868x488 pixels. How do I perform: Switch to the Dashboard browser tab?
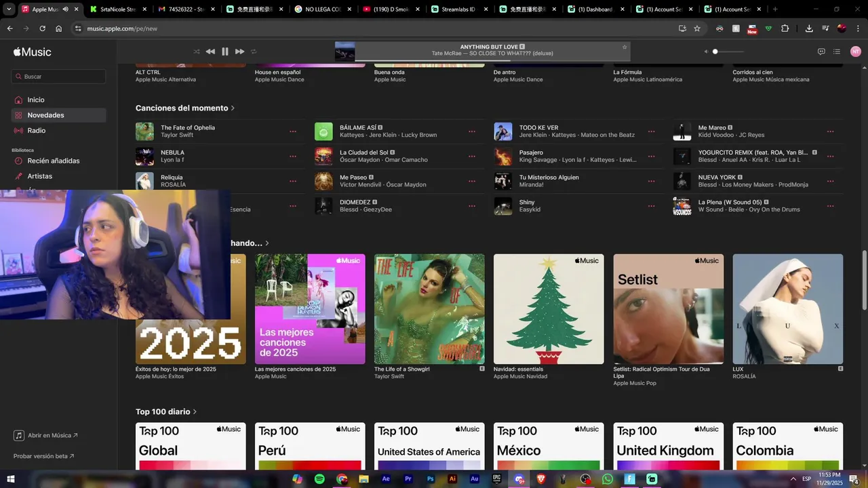click(x=594, y=9)
